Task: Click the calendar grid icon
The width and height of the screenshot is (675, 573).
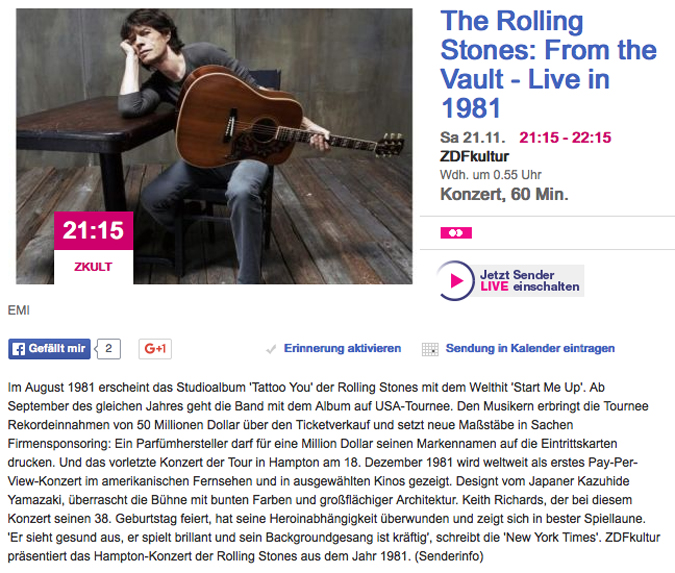Action: click(x=430, y=349)
